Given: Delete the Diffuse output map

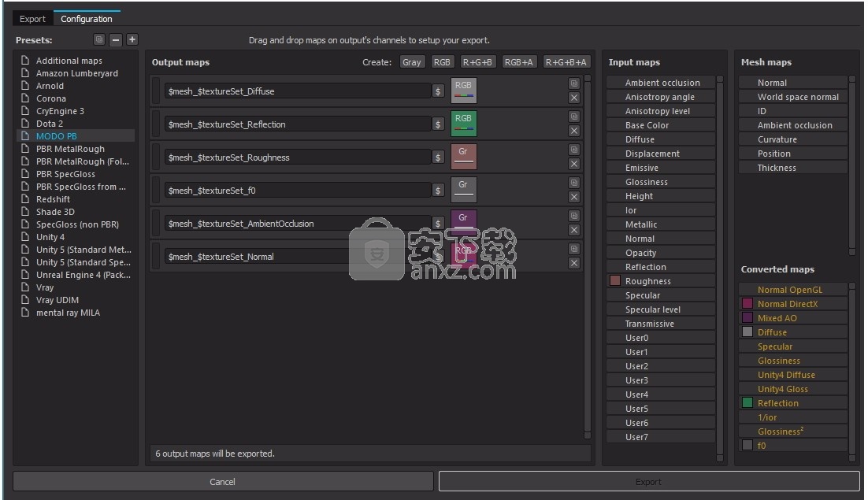Looking at the screenshot, I should point(574,98).
